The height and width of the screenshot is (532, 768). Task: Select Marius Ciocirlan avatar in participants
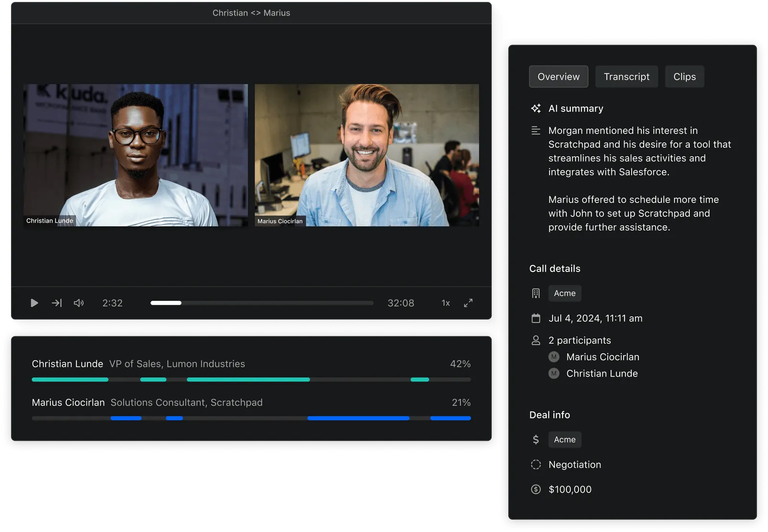pos(554,357)
